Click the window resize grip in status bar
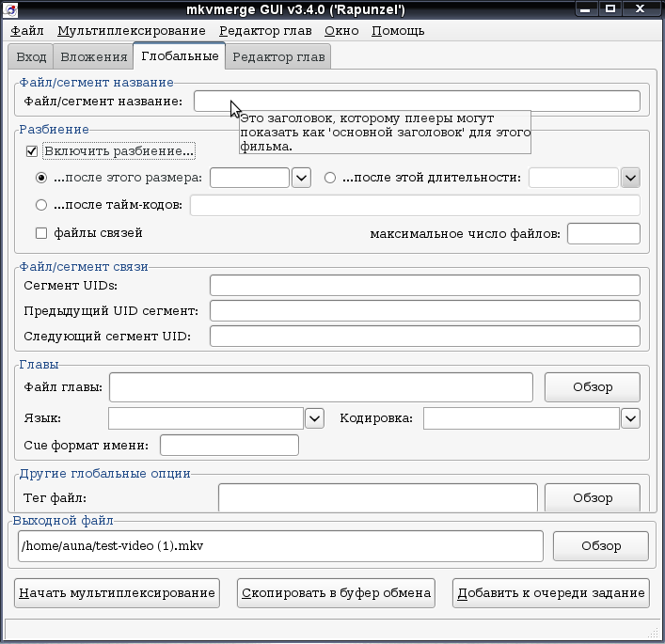665x644 pixels. (x=653, y=633)
